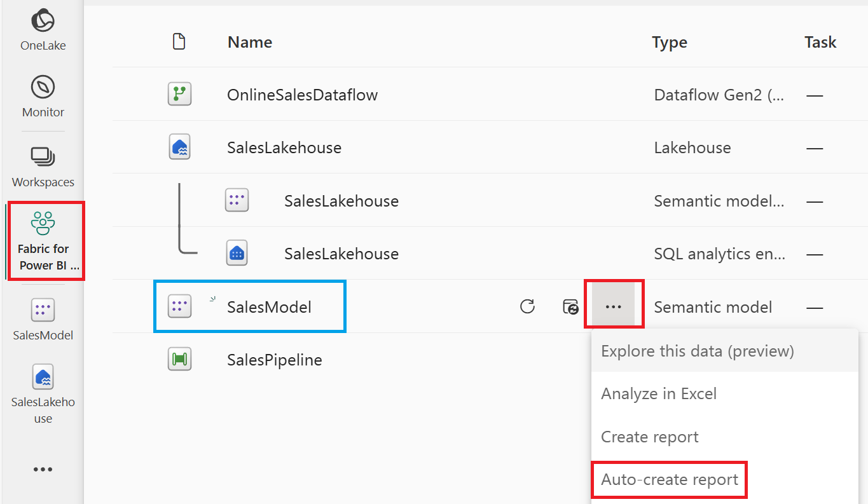
Task: Open OnlineSalesDataflow by its name
Action: [x=302, y=94]
